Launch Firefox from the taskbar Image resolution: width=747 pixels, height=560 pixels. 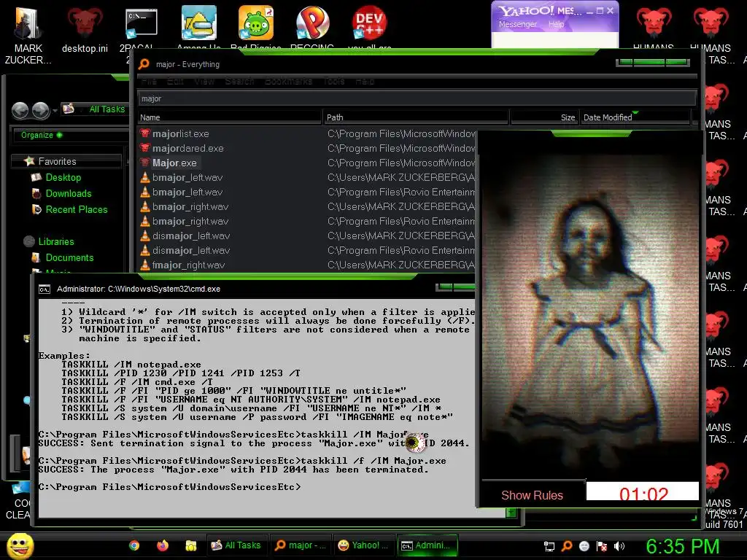(163, 545)
